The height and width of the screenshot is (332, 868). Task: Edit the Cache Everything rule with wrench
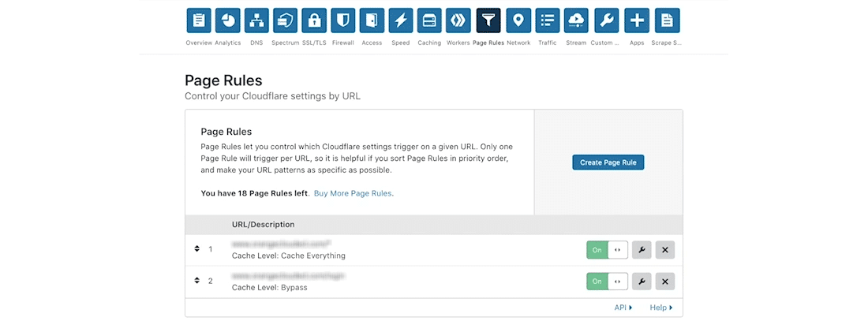pyautogui.click(x=642, y=250)
